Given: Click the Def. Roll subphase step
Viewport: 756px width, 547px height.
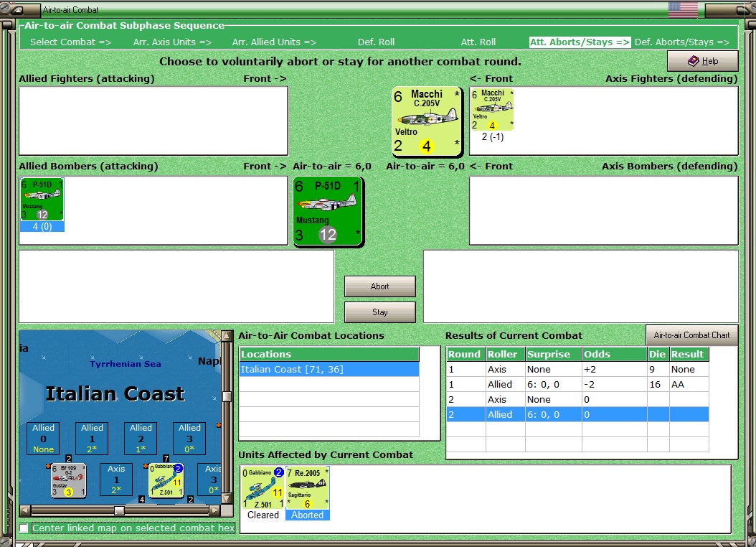Looking at the screenshot, I should (x=376, y=42).
